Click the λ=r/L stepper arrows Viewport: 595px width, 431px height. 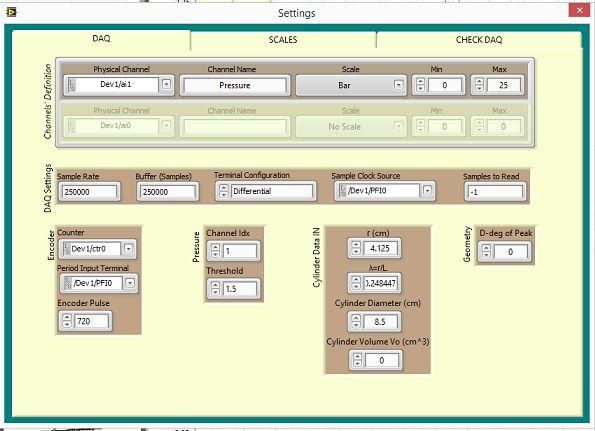pos(356,283)
